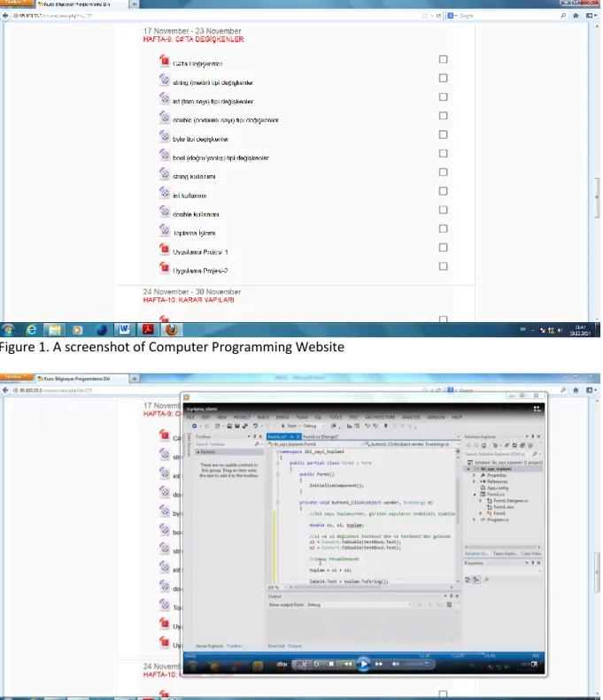Open the Toplama İşlemi link in Figure 1
This screenshot has width=603, height=700.
[x=194, y=233]
